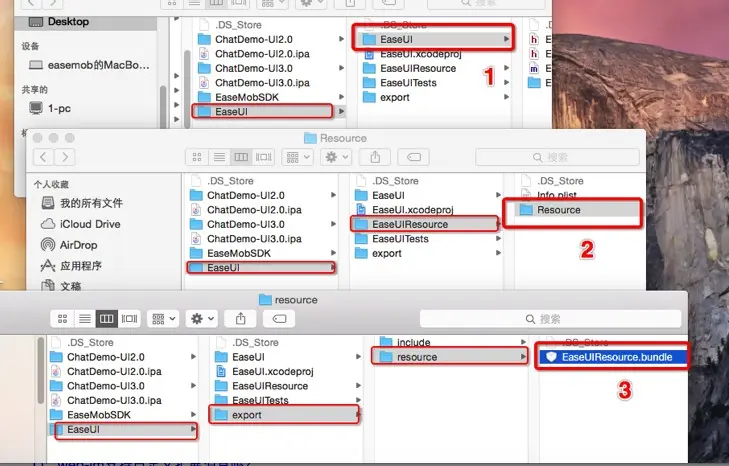Select ChatDemo-UI3.0 folder in bottom window
This screenshot has height=466, width=729.
tap(106, 386)
